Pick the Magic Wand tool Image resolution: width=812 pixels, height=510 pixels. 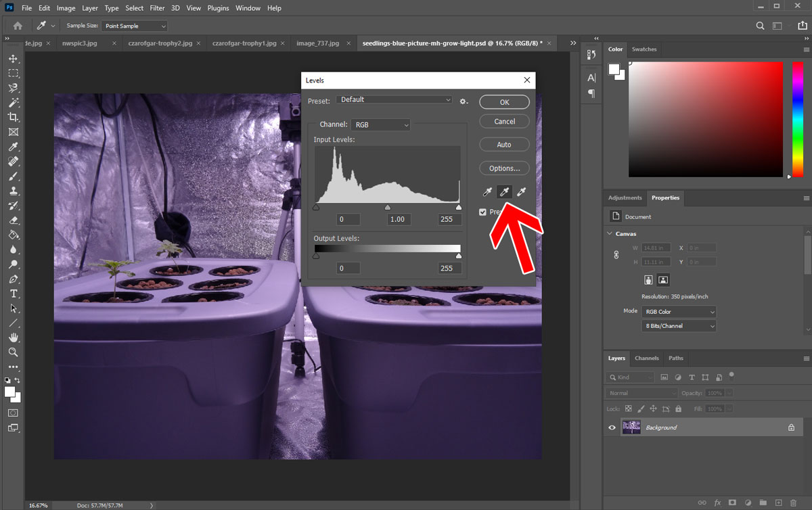tap(13, 103)
